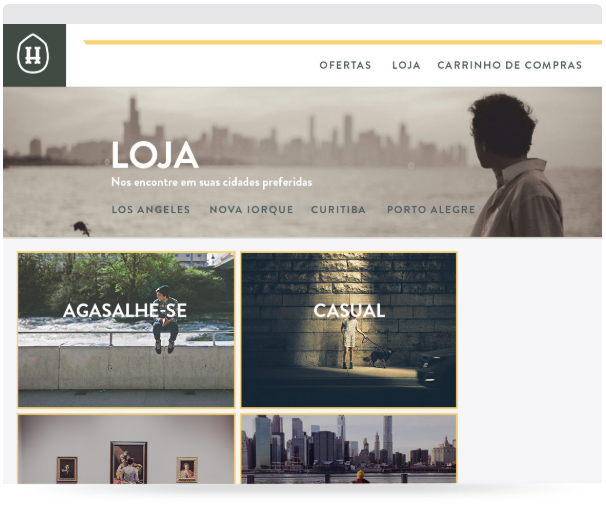Screen dimensions: 606x505
Task: Click the gray browser title bar
Action: pos(303,14)
